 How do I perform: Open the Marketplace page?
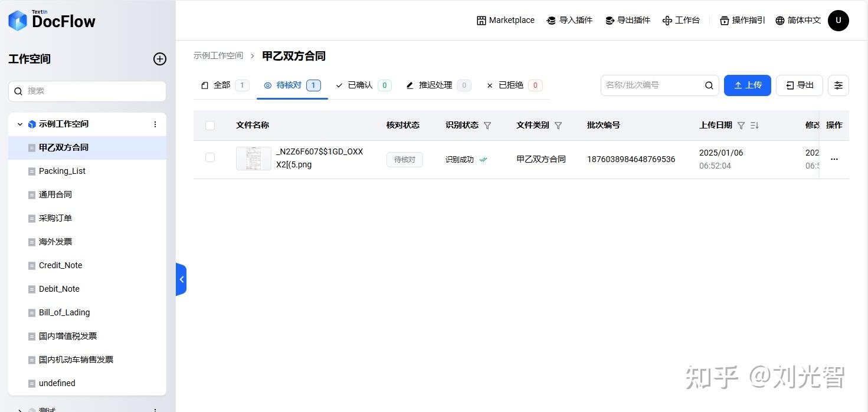point(505,20)
